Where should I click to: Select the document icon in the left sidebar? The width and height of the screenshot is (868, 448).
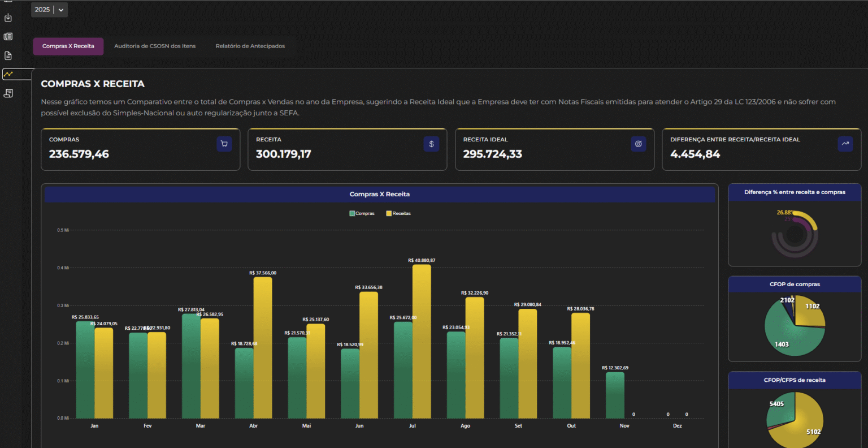tap(8, 55)
